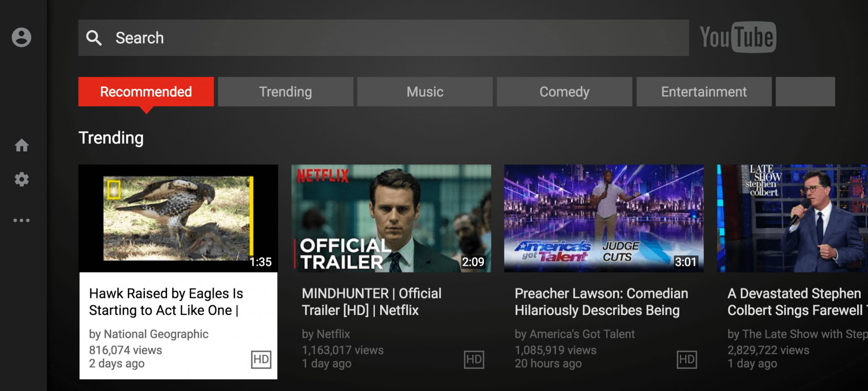868x391 pixels.
Task: Open the MINDHUNTER official trailer thumbnail
Action: 391,218
